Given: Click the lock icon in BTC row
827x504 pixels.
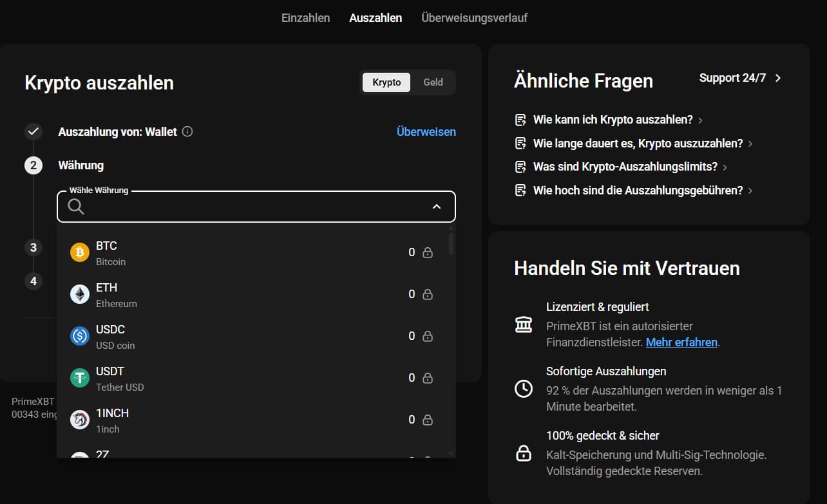Looking at the screenshot, I should pos(428,253).
